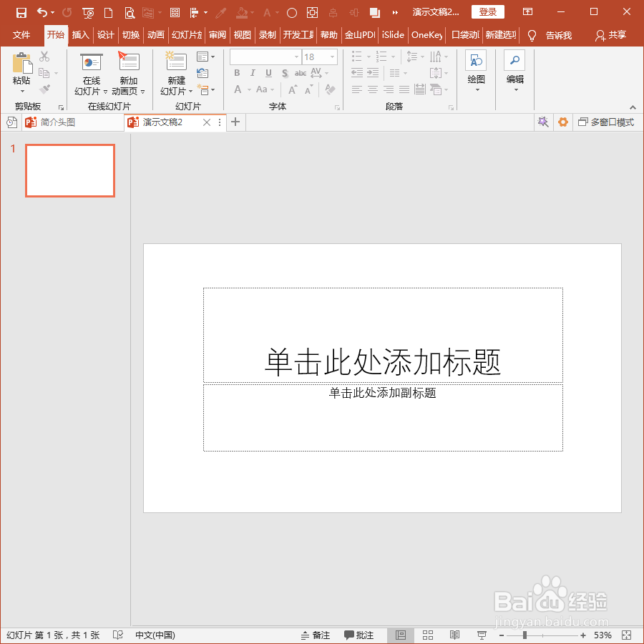The image size is (644, 644).
Task: Toggle italic formatting
Action: pyautogui.click(x=251, y=73)
